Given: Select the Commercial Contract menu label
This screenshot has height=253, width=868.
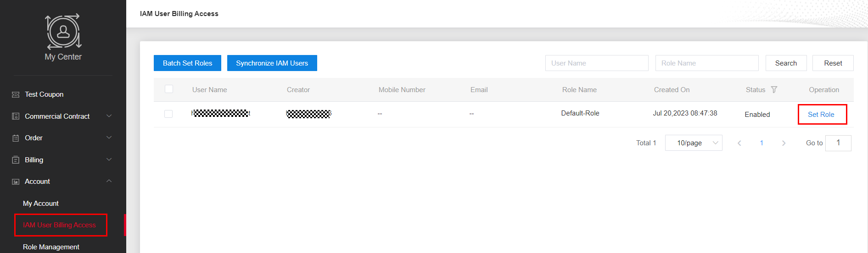Looking at the screenshot, I should coord(57,116).
